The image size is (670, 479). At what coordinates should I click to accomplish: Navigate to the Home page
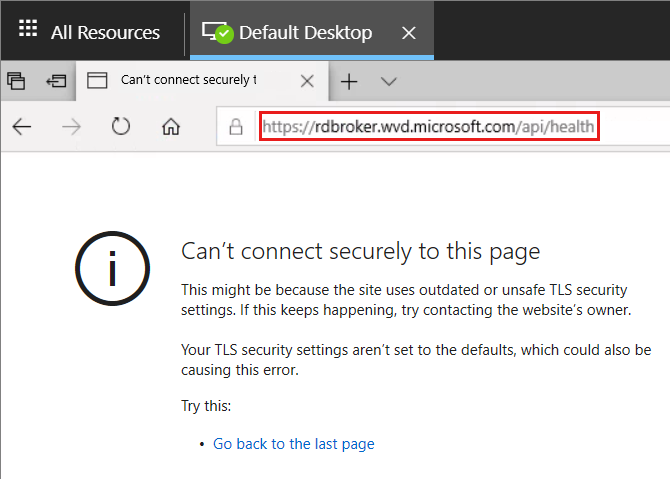coord(171,127)
